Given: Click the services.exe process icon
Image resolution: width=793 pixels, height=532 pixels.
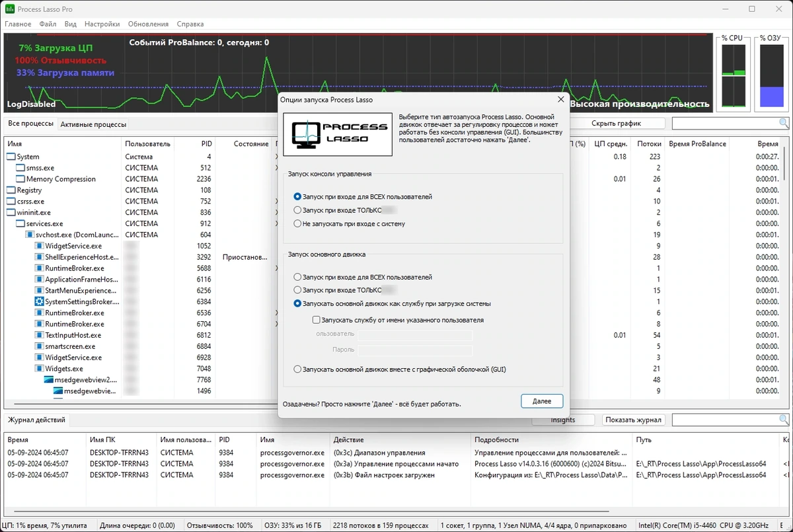Looking at the screenshot, I should click(20, 224).
